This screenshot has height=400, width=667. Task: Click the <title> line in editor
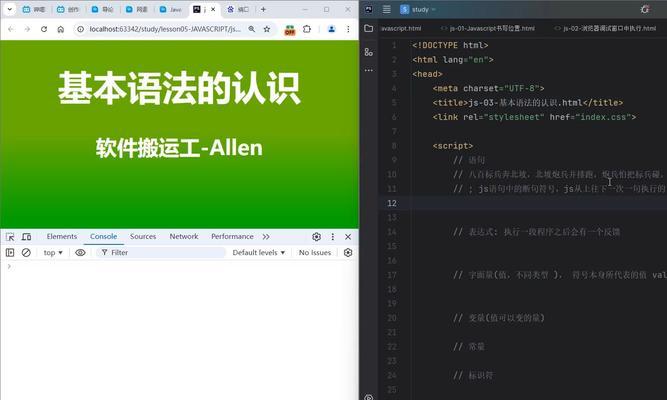coord(527,103)
